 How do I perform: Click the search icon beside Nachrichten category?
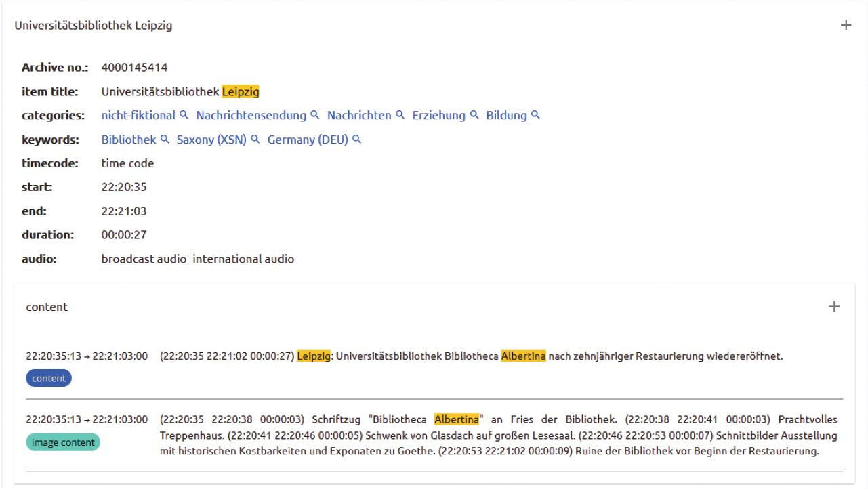coord(400,115)
